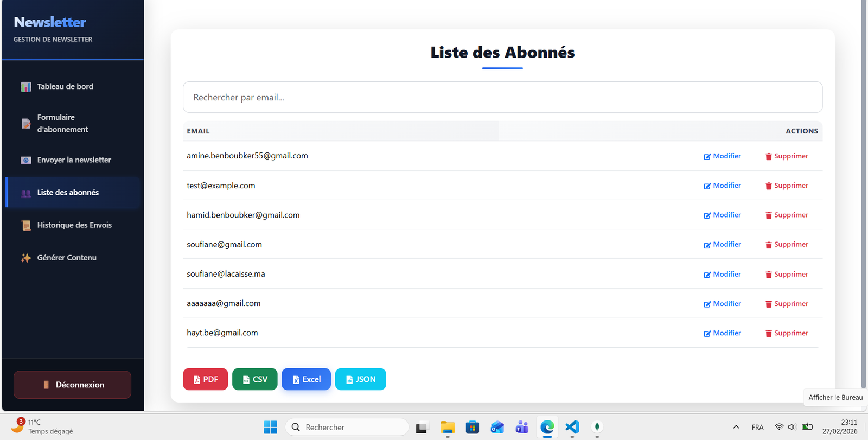Click the Déconnexion button
This screenshot has height=440, width=868.
click(x=72, y=385)
